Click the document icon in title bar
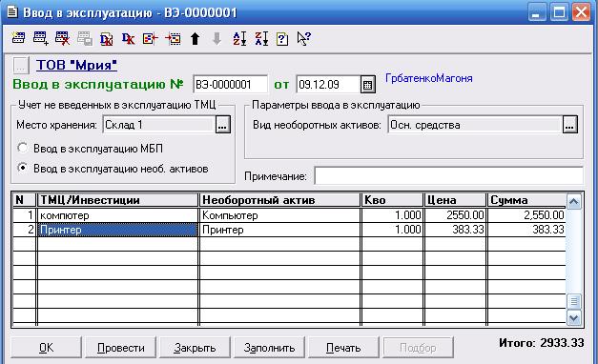This screenshot has height=364, width=598. pos(12,11)
